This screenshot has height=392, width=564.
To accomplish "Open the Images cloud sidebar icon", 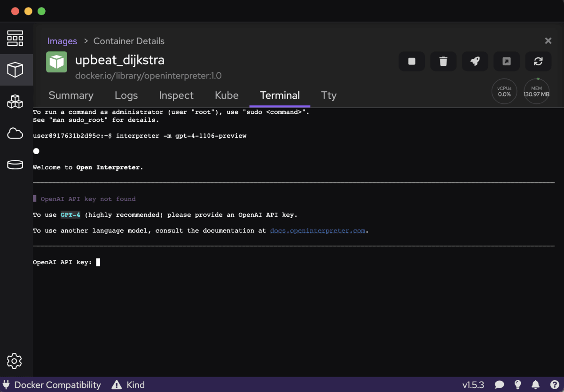I will (15, 134).
